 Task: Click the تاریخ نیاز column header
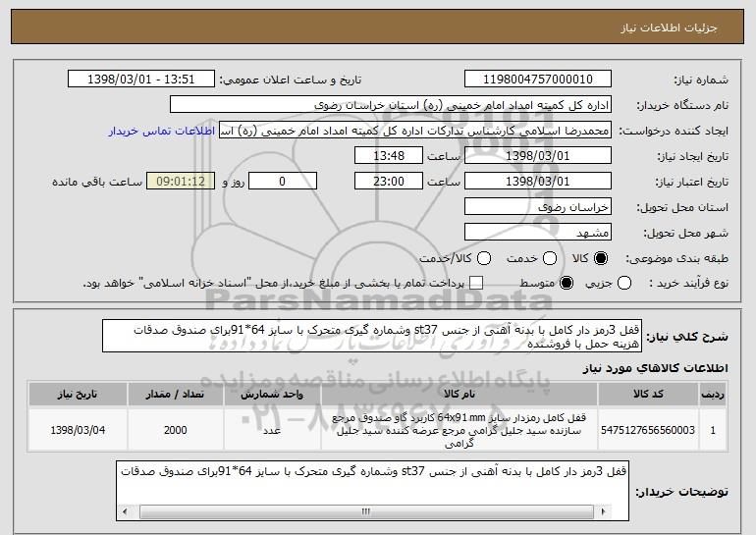pyautogui.click(x=78, y=395)
